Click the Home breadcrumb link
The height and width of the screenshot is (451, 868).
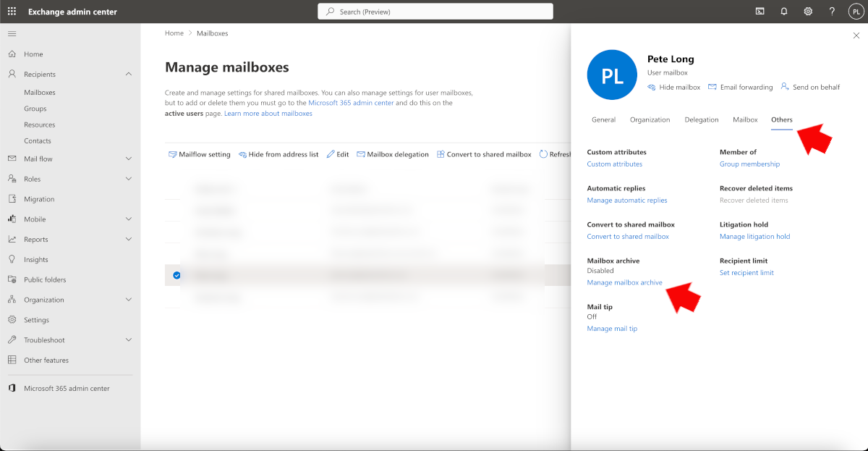(x=174, y=33)
